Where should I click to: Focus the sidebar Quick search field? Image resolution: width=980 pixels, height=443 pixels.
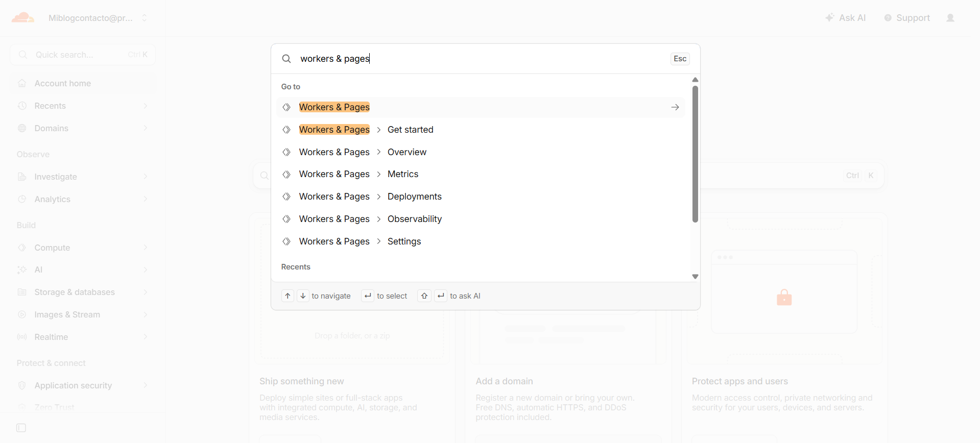tap(83, 55)
